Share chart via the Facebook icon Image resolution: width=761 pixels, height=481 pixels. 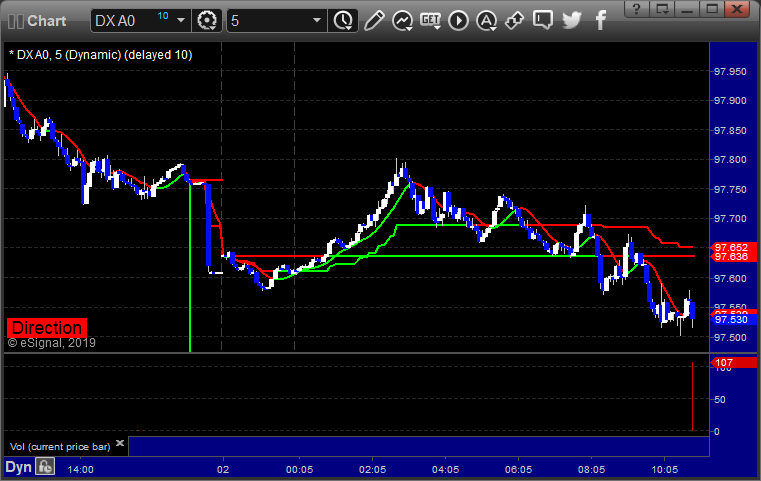[601, 21]
